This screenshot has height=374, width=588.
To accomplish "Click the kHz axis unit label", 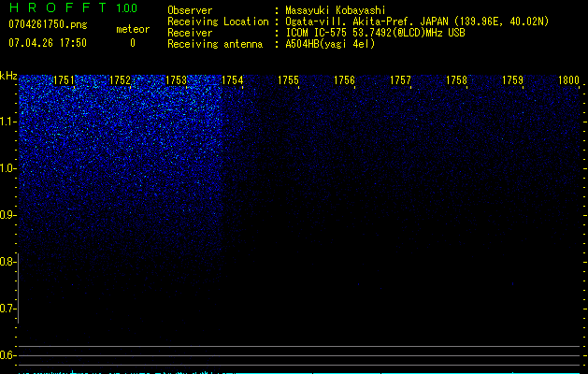I will point(8,76).
